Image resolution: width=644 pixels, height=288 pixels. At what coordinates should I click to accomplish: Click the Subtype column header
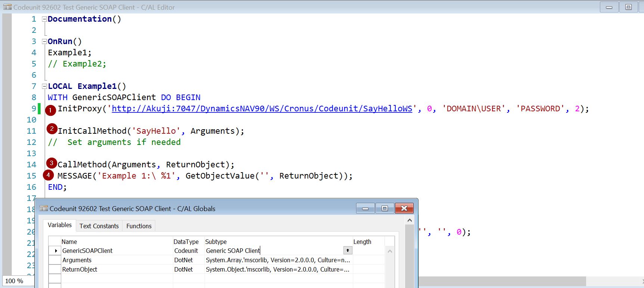(279, 242)
